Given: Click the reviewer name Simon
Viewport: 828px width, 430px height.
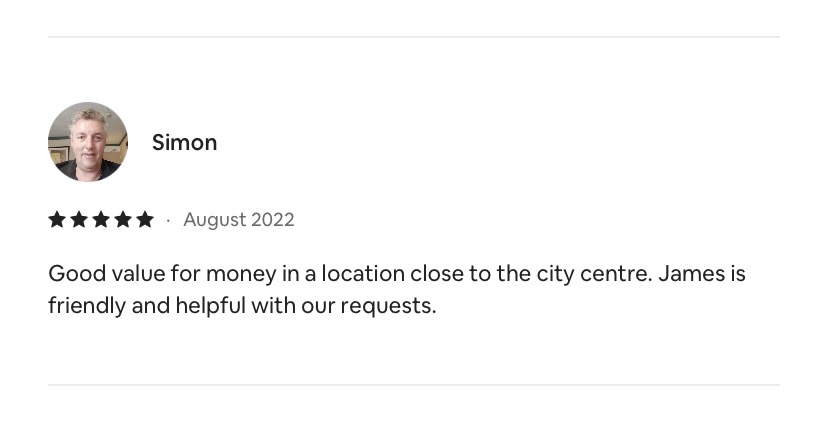Looking at the screenshot, I should (x=184, y=143).
